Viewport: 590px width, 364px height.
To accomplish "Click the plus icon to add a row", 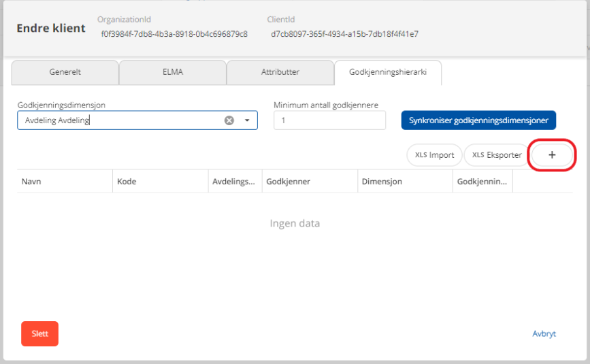I will click(x=552, y=155).
